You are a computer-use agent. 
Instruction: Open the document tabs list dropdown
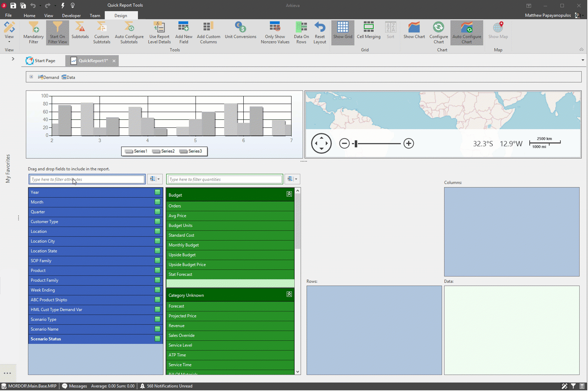tap(583, 60)
